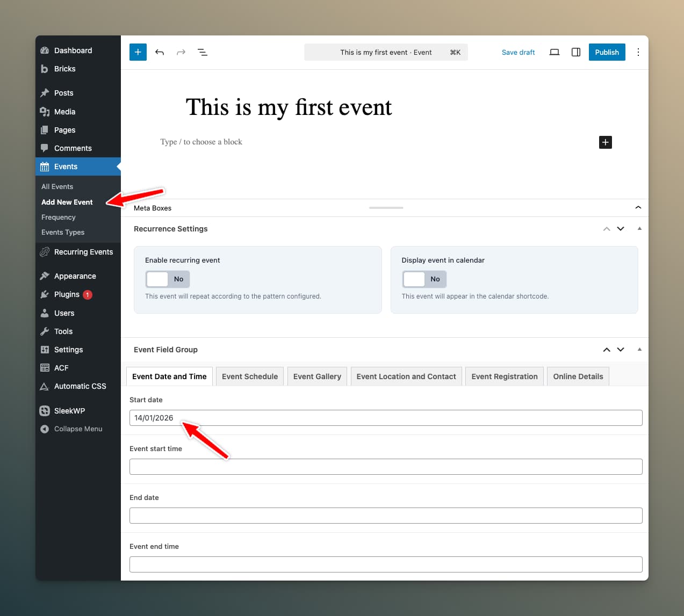The height and width of the screenshot is (616, 684).
Task: Open the Document Overview list icon
Action: click(x=203, y=52)
